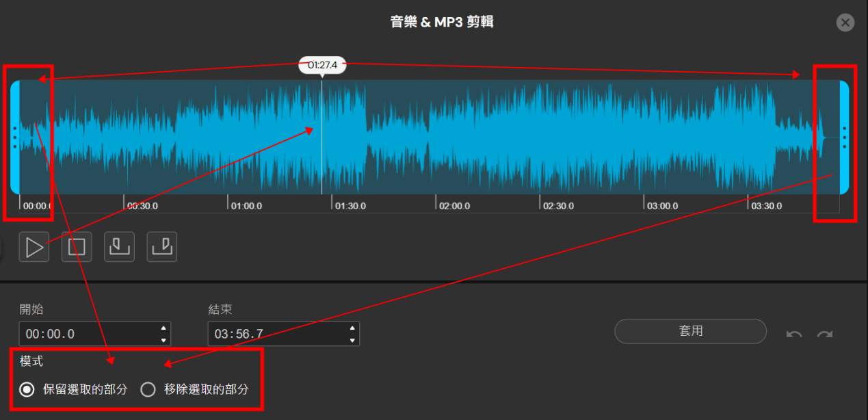Decrease the 結束 time with down arrow

(x=352, y=340)
